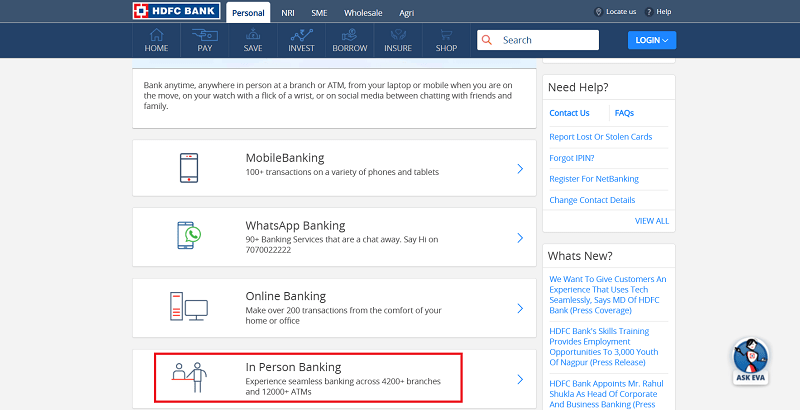Open the Shop cart icon

click(446, 35)
